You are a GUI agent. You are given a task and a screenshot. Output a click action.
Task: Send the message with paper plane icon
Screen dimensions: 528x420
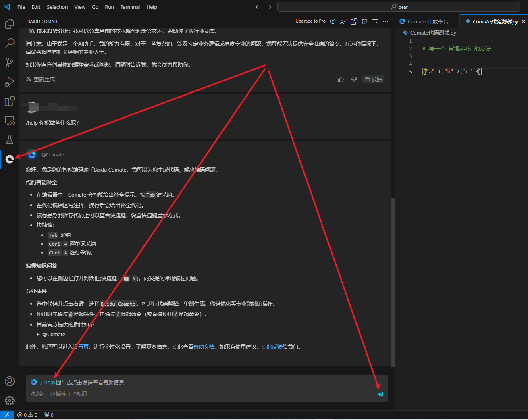coord(380,394)
